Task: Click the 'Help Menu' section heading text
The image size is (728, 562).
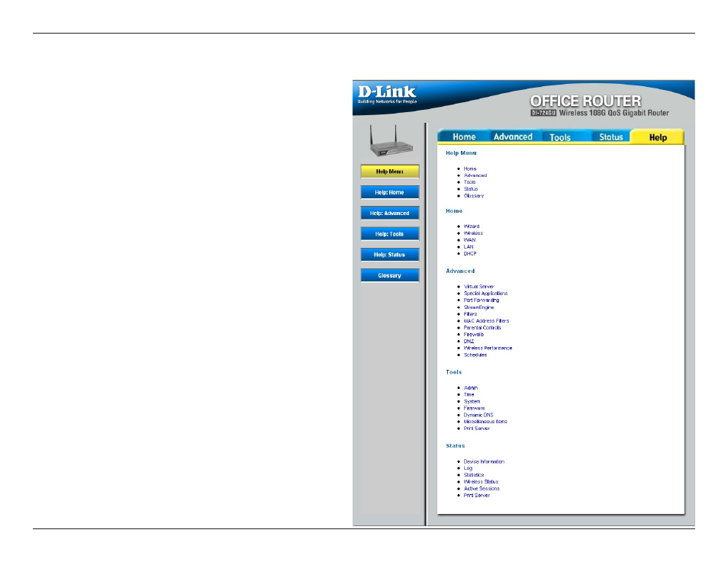Action: tap(461, 153)
